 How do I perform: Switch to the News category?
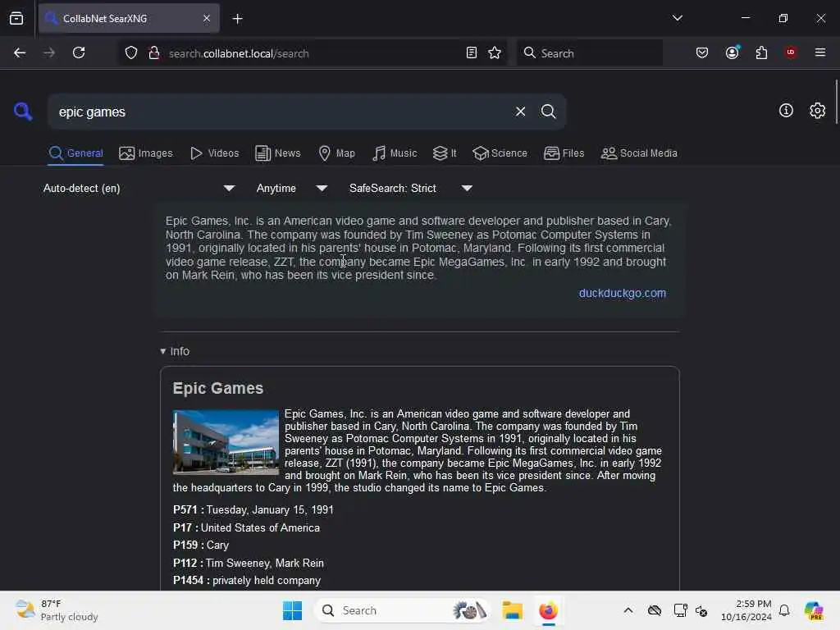(278, 153)
